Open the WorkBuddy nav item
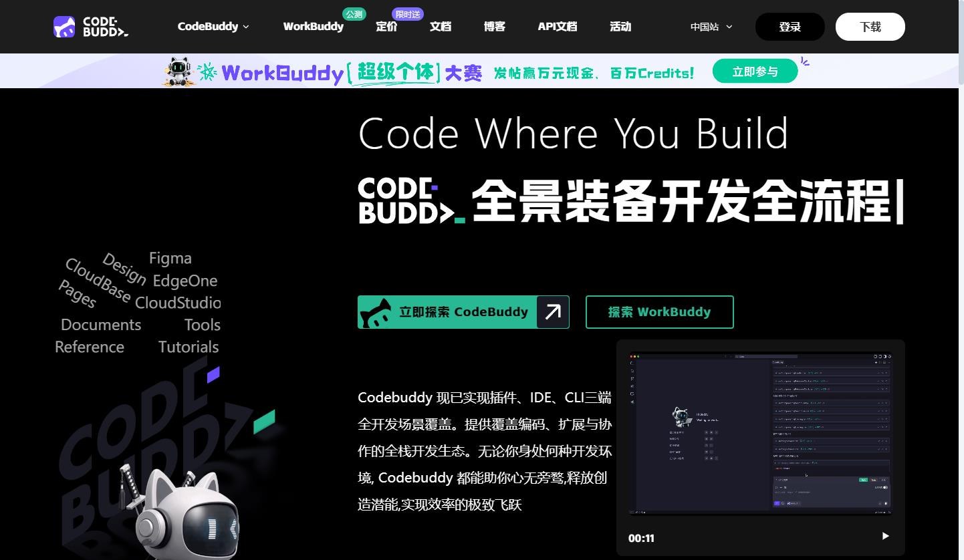This screenshot has width=964, height=560. [313, 27]
